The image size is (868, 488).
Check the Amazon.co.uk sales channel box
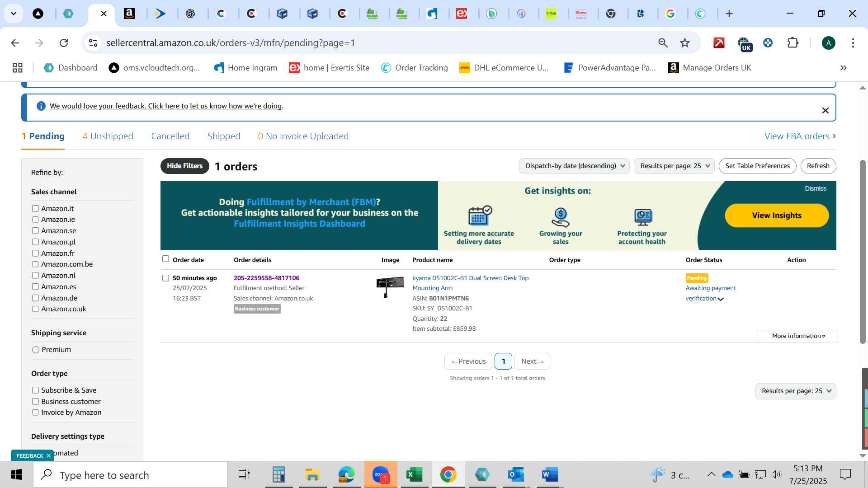pos(35,309)
